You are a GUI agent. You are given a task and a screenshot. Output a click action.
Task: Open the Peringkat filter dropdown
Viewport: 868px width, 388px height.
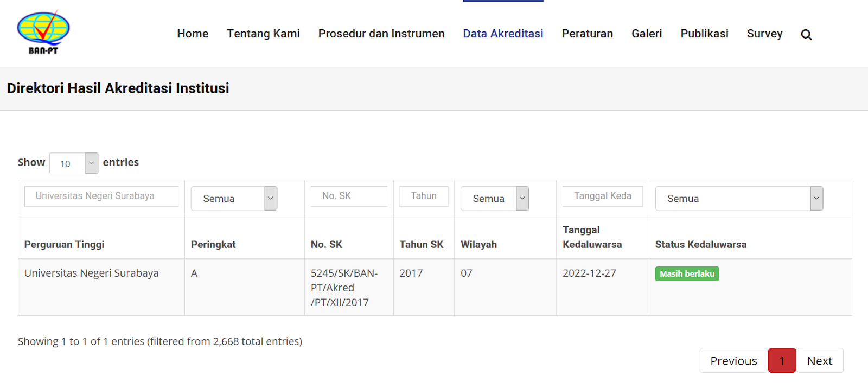coord(234,199)
